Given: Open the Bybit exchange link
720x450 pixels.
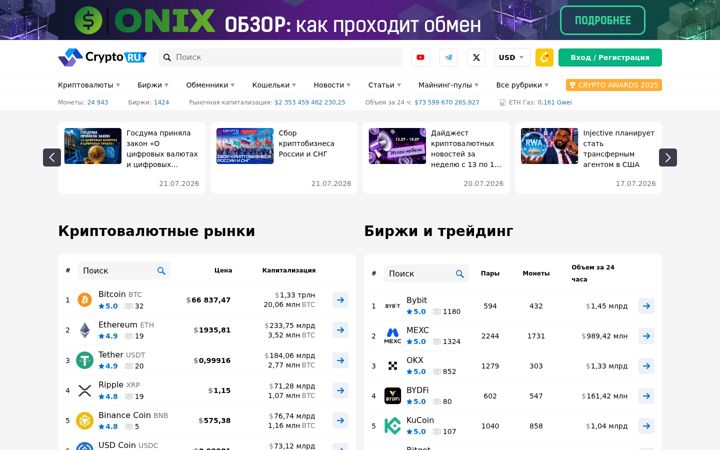Looking at the screenshot, I should point(416,300).
